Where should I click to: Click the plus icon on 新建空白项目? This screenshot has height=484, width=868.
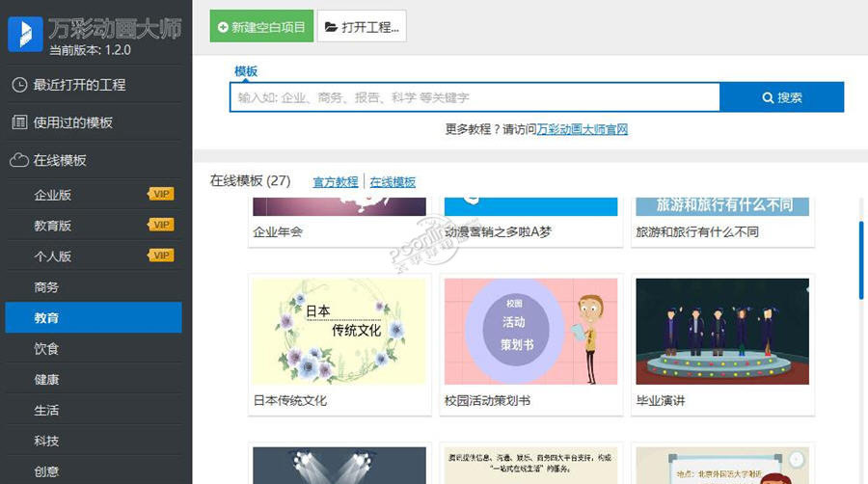pyautogui.click(x=223, y=27)
